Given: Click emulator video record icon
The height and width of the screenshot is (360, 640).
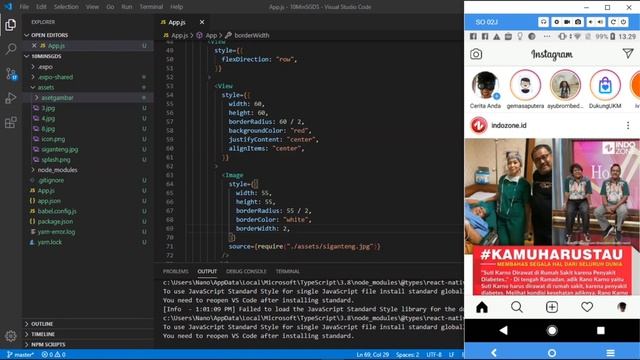Looking at the screenshot, I should pyautogui.click(x=567, y=22).
